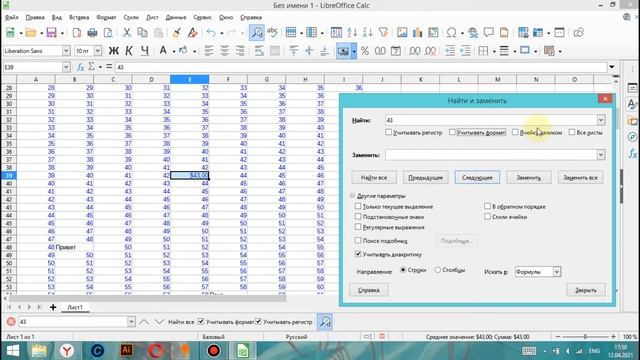Enable the AutoFilter funnel icon
This screenshot has height=360, width=640.
click(383, 33)
